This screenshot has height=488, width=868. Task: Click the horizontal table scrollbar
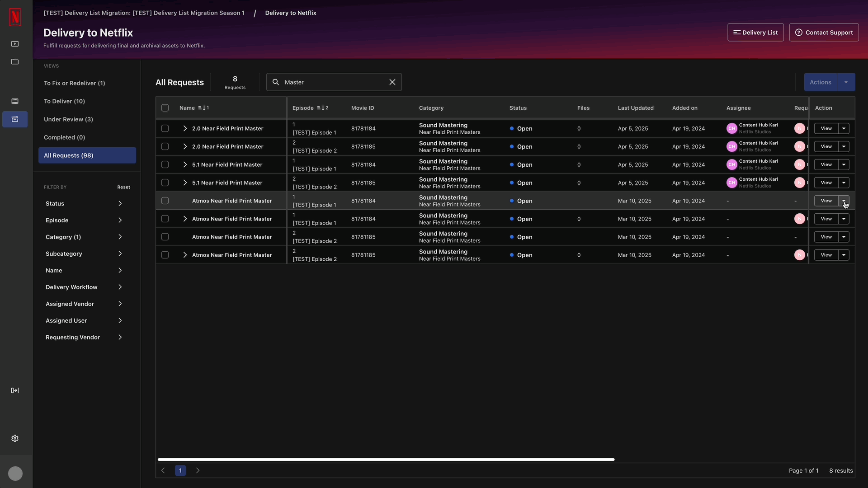click(386, 460)
